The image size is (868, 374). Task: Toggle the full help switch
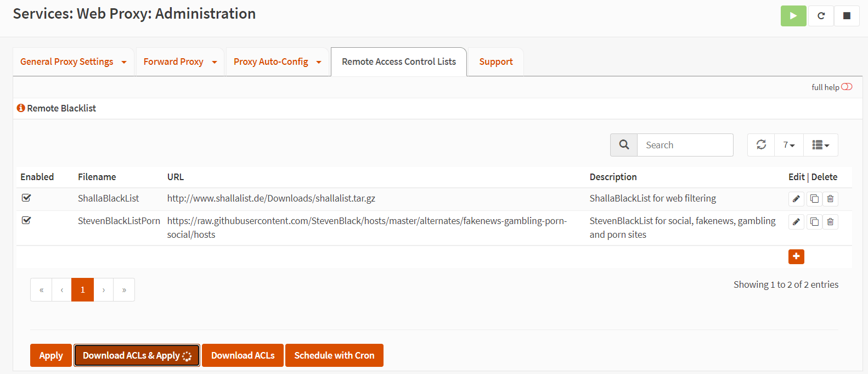(847, 87)
